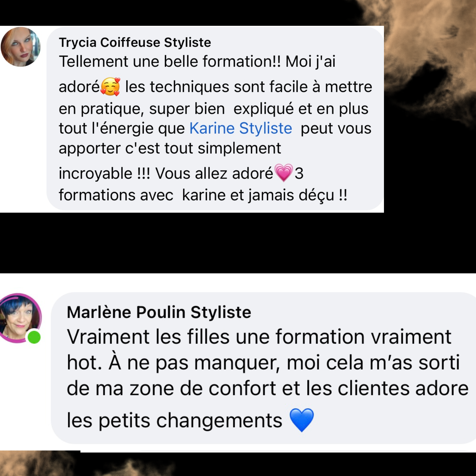Viewport: 476px width, 476px height.
Task: Click the green online status dot
Action: pyautogui.click(x=34, y=337)
